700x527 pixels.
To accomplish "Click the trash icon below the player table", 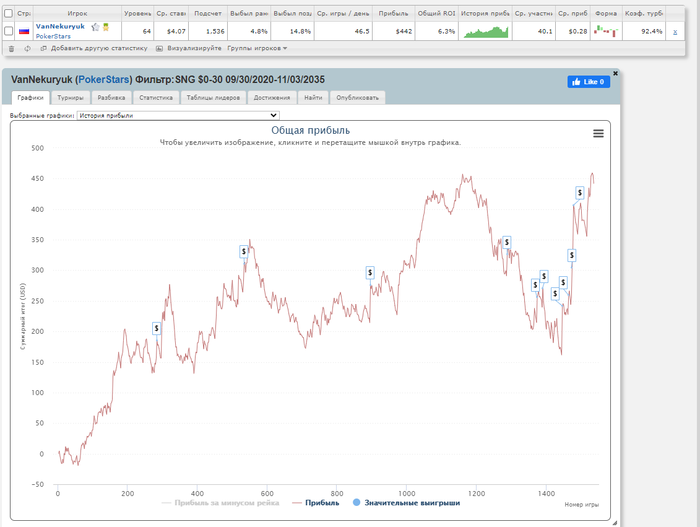I will 12,49.
